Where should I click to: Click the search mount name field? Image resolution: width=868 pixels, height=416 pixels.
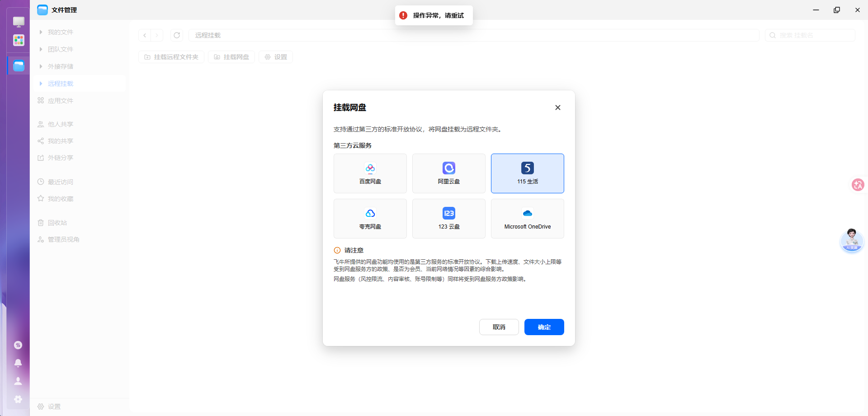point(810,35)
